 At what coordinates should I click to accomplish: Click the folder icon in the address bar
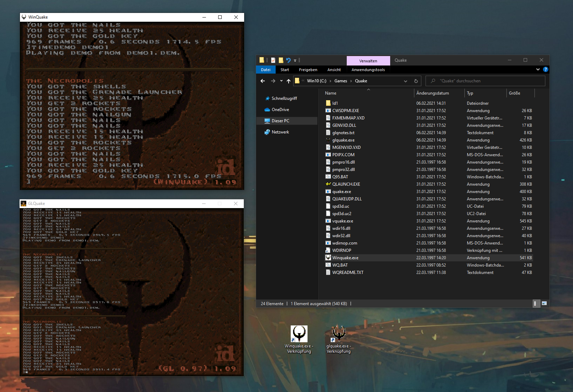(x=297, y=81)
